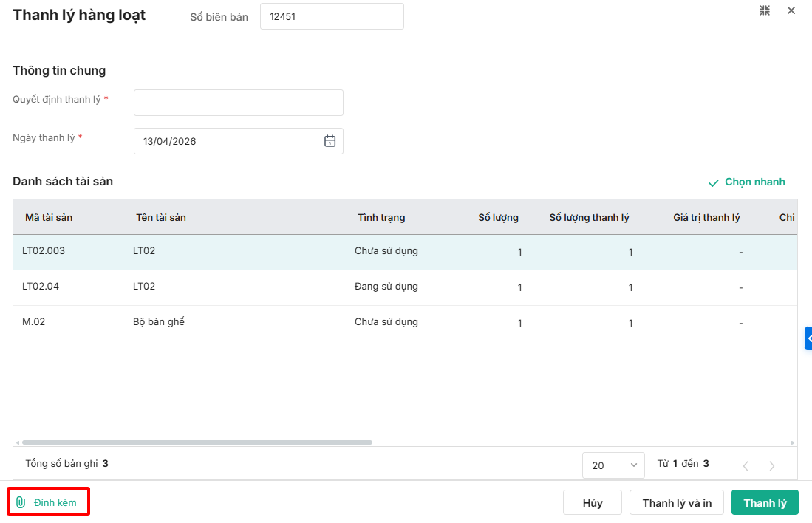Close the Thanh lý hàng loạt dialog
This screenshot has width=812, height=523.
point(791,10)
